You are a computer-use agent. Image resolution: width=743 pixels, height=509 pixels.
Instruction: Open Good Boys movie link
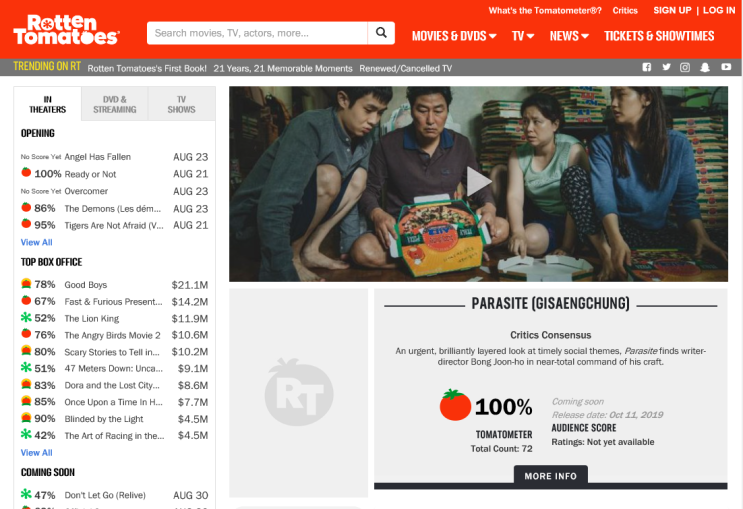[86, 285]
